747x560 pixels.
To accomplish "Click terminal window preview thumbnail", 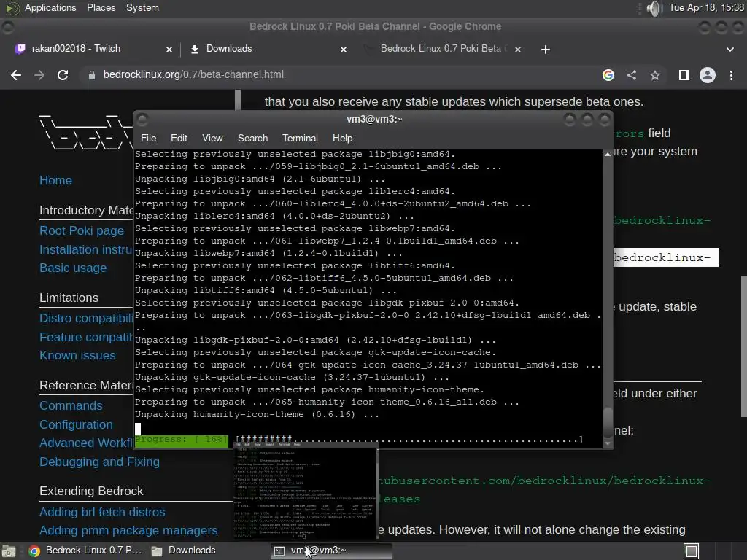I will coord(306,491).
